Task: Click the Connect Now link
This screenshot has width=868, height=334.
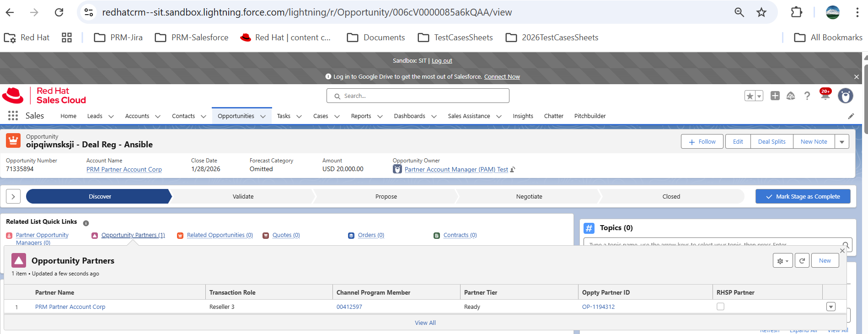Action: 502,77
